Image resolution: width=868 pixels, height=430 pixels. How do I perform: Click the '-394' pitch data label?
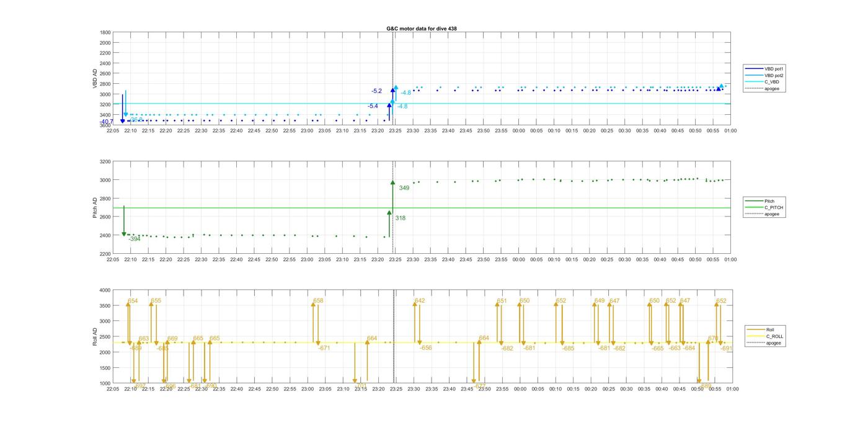coord(135,239)
